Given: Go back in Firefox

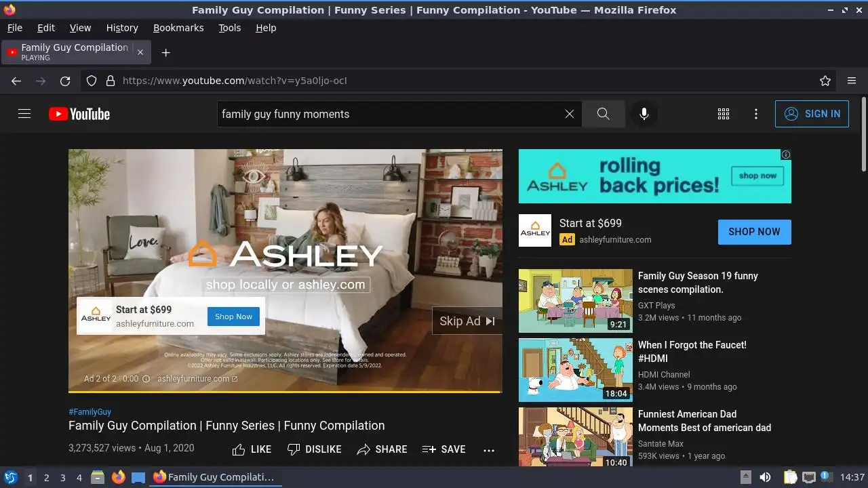Looking at the screenshot, I should (16, 81).
